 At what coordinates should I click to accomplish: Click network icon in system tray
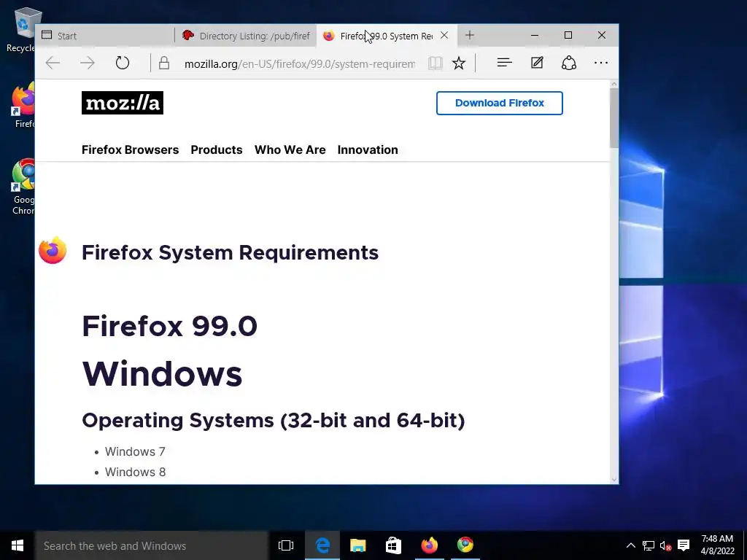point(648,545)
